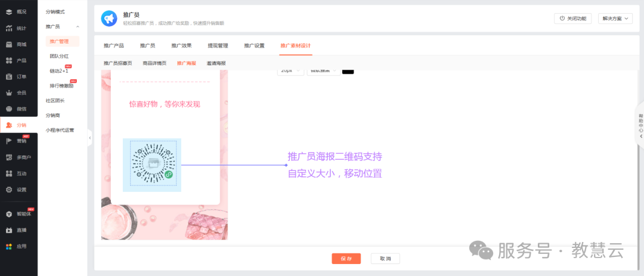This screenshot has height=276, width=644.
Task: Switch to the 推广效果 tab
Action: pos(181,45)
